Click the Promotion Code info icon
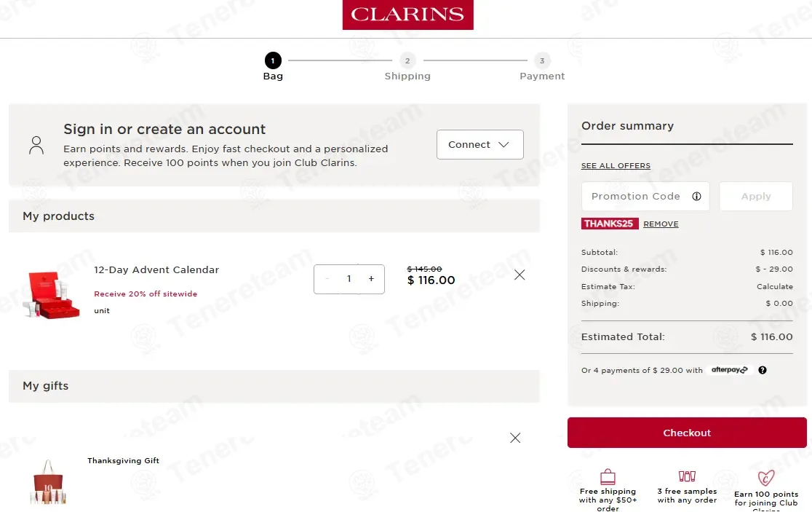Viewport: 812px width, 512px height. [696, 197]
